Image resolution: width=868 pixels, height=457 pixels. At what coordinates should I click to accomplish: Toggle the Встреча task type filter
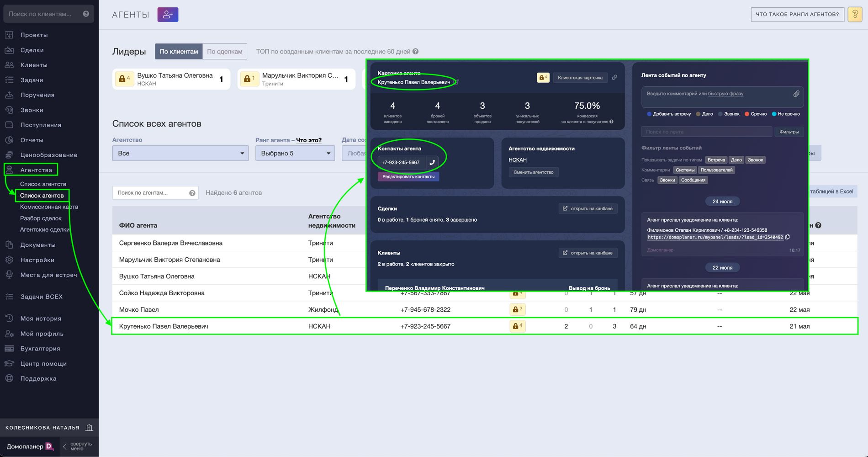(x=716, y=160)
